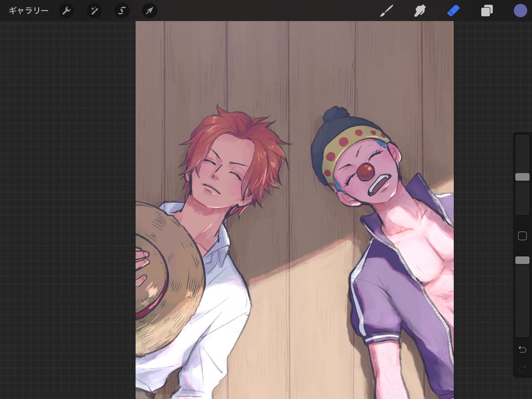Open the Selection tool
The image size is (532, 399).
click(122, 11)
